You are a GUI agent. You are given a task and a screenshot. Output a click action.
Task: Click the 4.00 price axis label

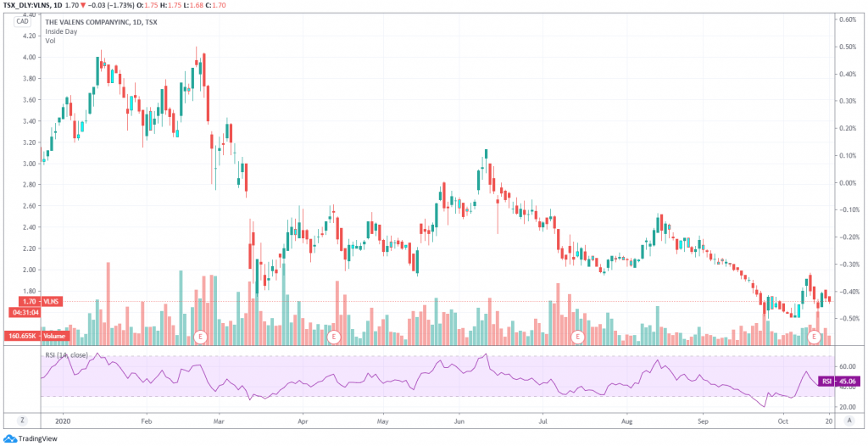[x=28, y=57]
